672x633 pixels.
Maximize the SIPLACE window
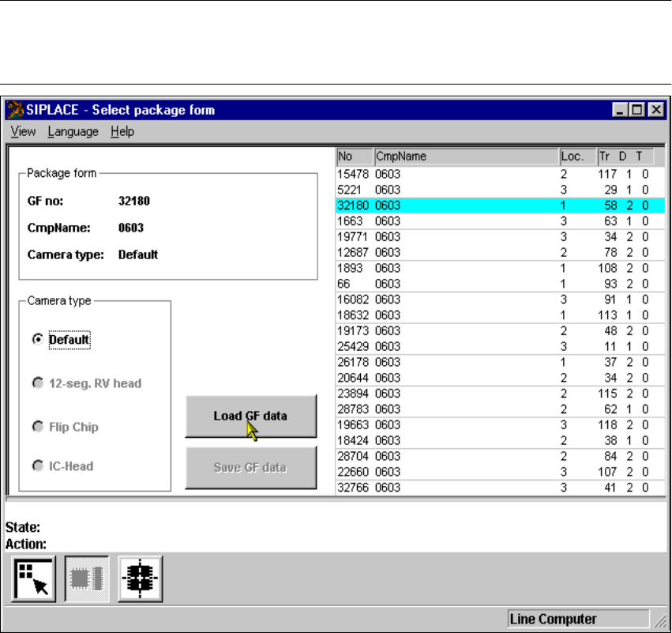636,110
